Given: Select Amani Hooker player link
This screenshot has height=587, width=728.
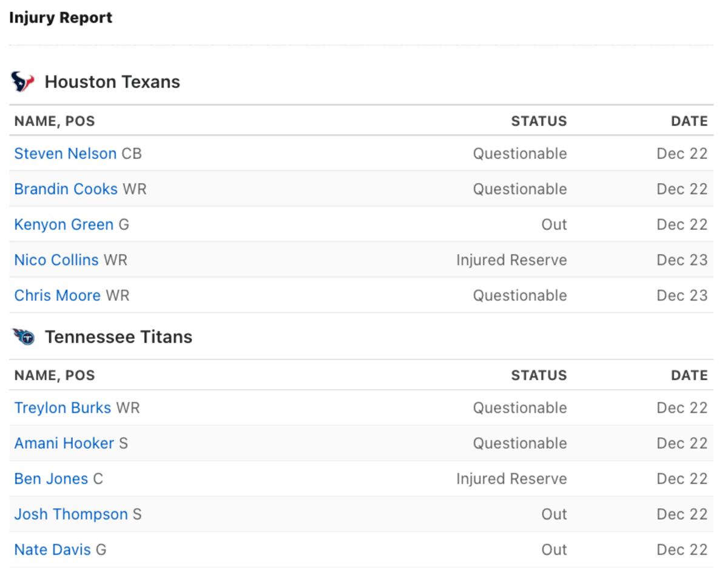Looking at the screenshot, I should pos(64,443).
